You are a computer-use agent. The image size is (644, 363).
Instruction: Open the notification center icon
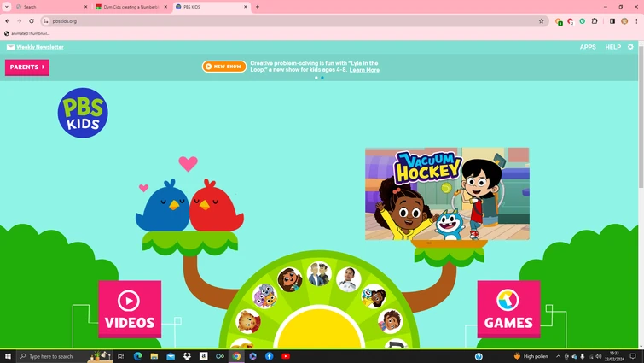tap(633, 356)
